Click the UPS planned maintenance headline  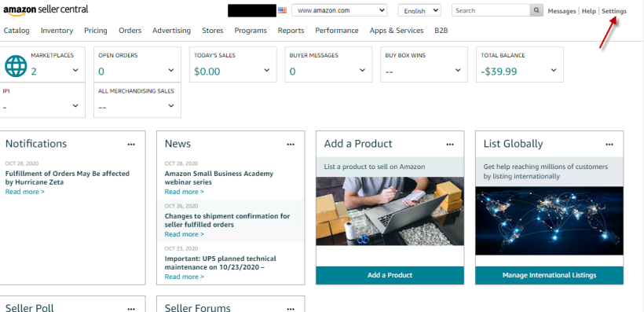(220, 263)
